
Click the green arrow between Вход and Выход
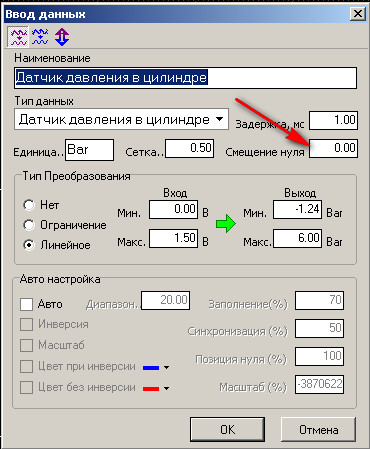tap(226, 224)
